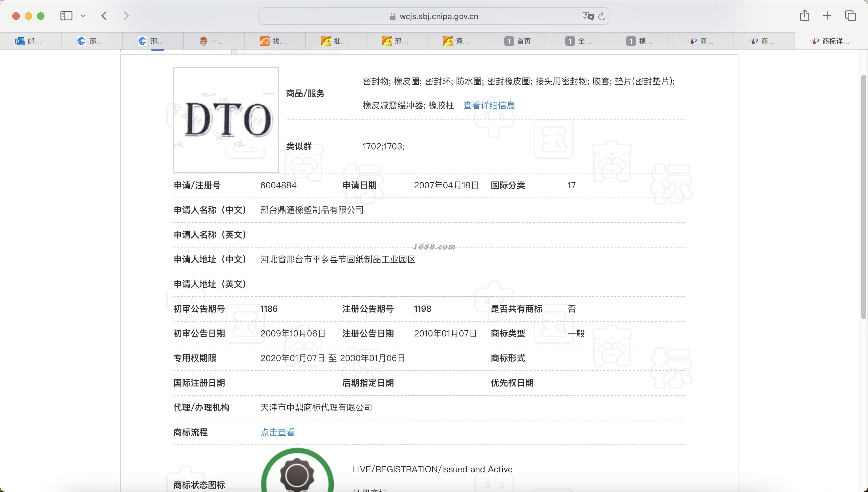Switch to the Outlook 邮... tab
This screenshot has width=868, height=492.
[31, 41]
